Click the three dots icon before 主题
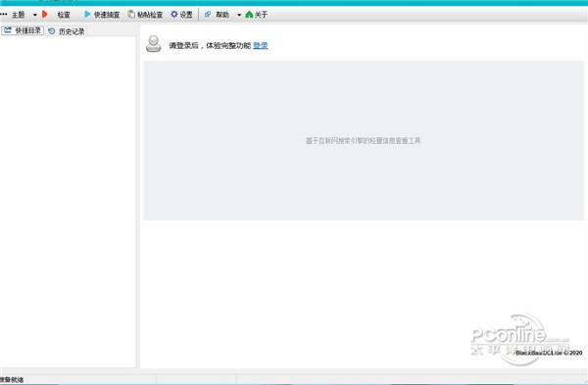The image size is (588, 385). 4,15
